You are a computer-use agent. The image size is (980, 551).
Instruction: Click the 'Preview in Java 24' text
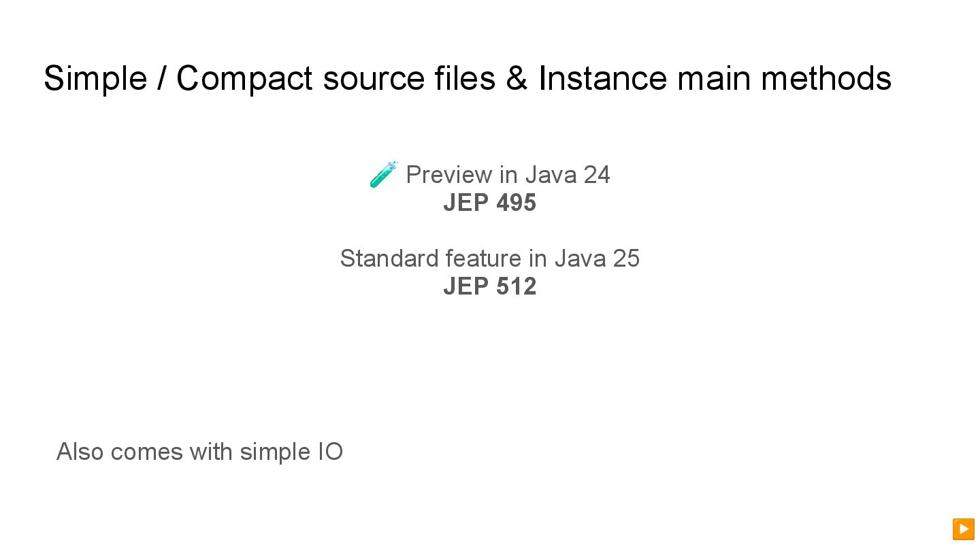[508, 175]
